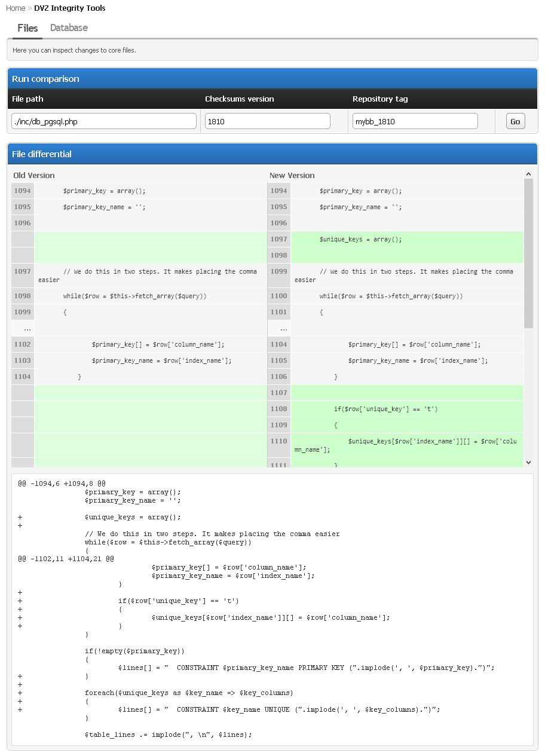Click the Repository tag input field
545x756 pixels.
point(415,121)
